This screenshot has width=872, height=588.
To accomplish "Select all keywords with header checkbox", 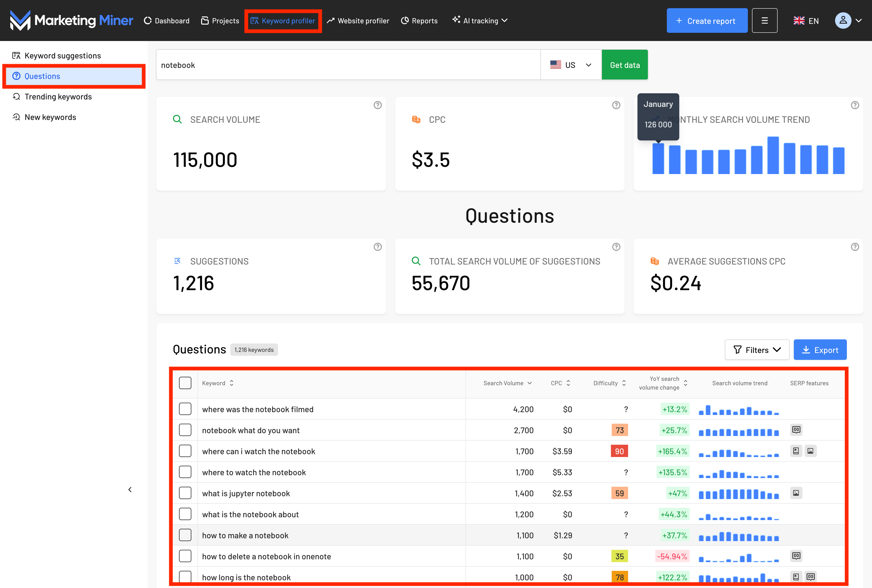I will pyautogui.click(x=185, y=383).
